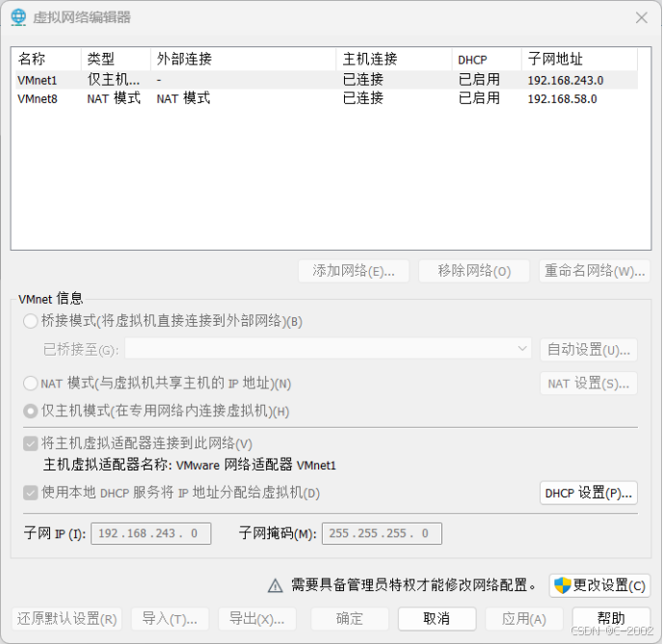Click subnet address 192.168.243.0 cell
Viewport: 663px width, 644px height.
pos(566,80)
